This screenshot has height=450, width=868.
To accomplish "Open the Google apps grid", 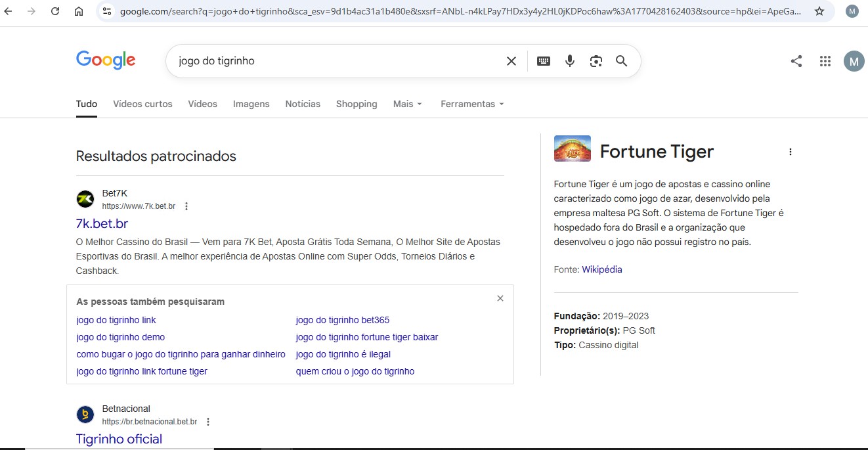I will (x=825, y=61).
